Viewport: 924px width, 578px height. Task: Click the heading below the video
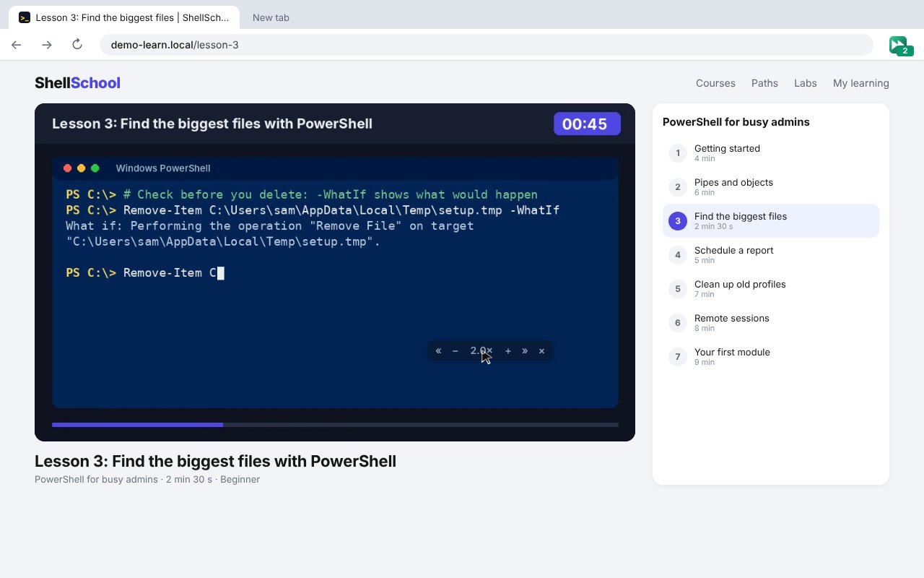(215, 462)
